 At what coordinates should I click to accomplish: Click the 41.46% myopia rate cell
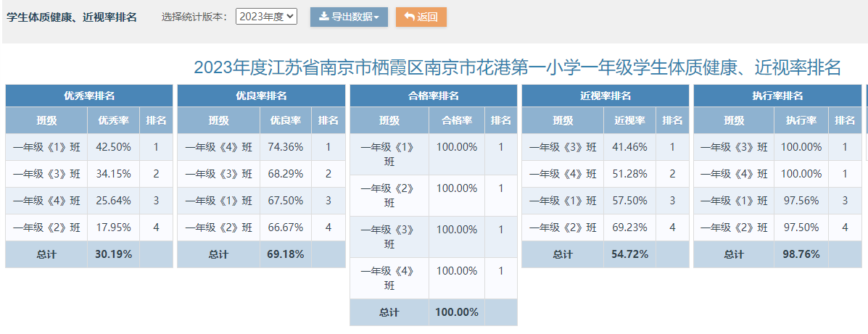pyautogui.click(x=630, y=147)
